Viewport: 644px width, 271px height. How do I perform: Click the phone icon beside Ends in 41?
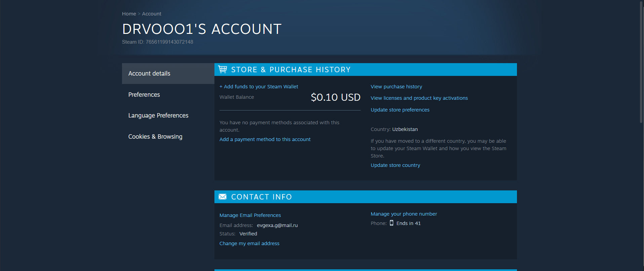click(x=392, y=223)
